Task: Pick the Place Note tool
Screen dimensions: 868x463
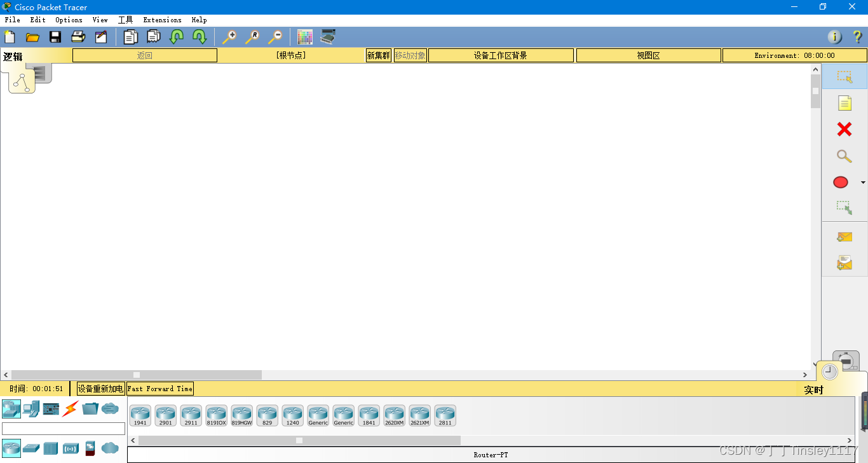Action: 844,103
